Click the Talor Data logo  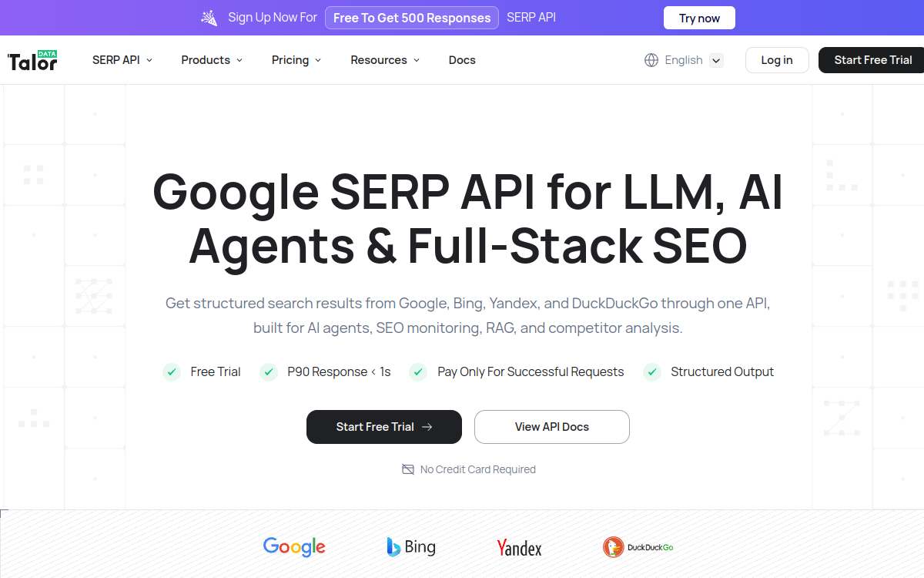[32, 60]
